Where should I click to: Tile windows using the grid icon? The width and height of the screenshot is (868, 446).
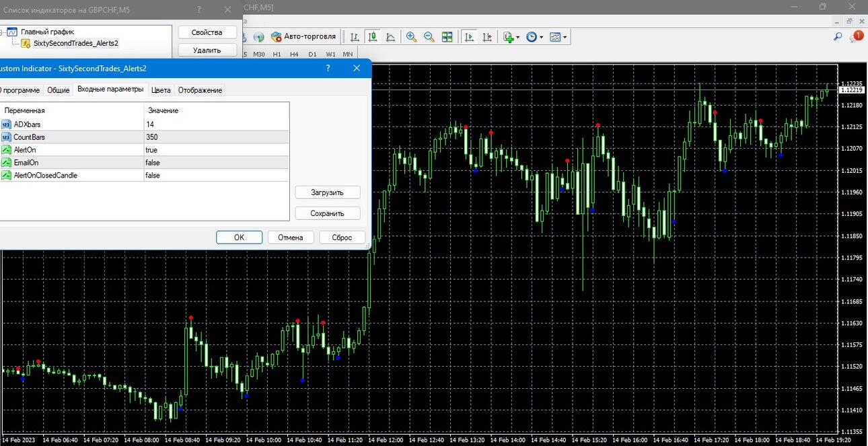coord(447,36)
